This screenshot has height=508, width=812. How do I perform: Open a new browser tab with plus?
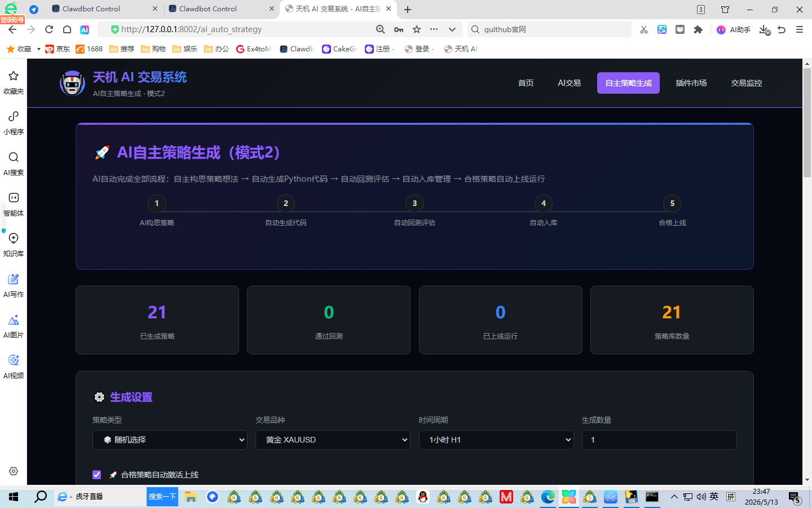(x=408, y=9)
